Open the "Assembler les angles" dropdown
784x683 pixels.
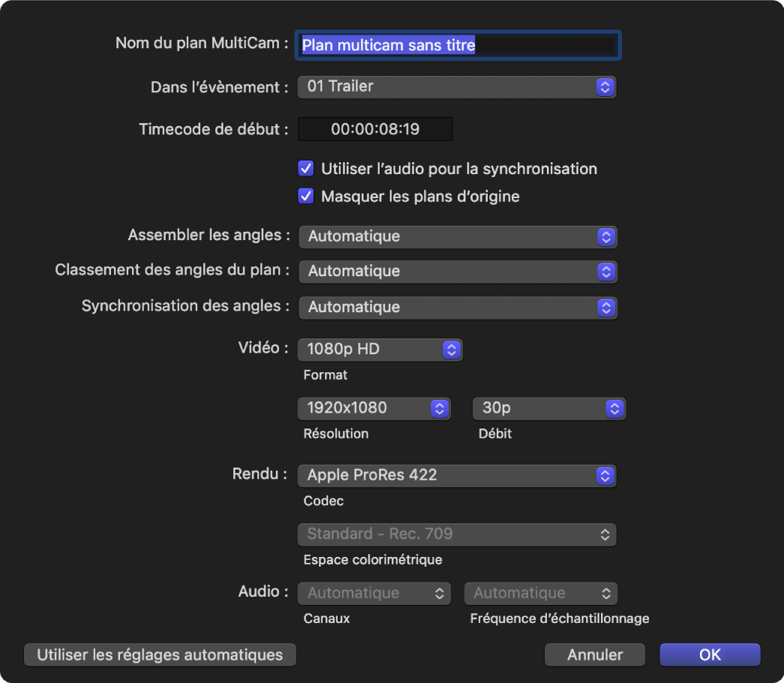point(458,236)
